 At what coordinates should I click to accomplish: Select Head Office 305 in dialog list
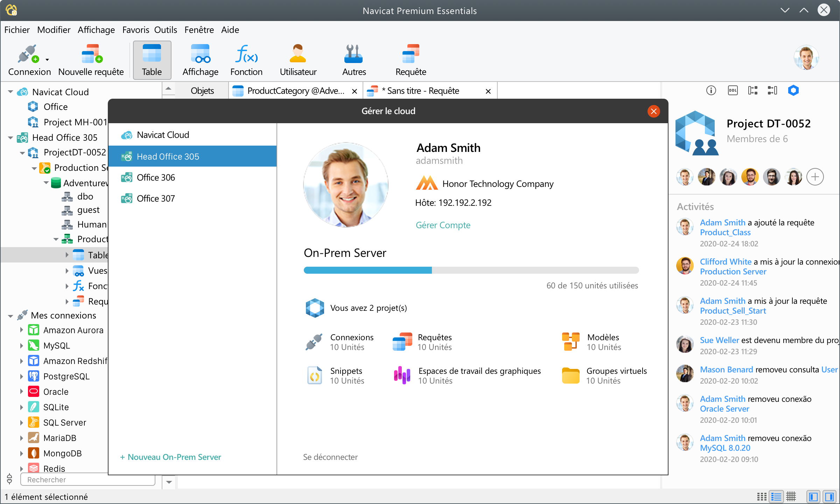coord(192,156)
